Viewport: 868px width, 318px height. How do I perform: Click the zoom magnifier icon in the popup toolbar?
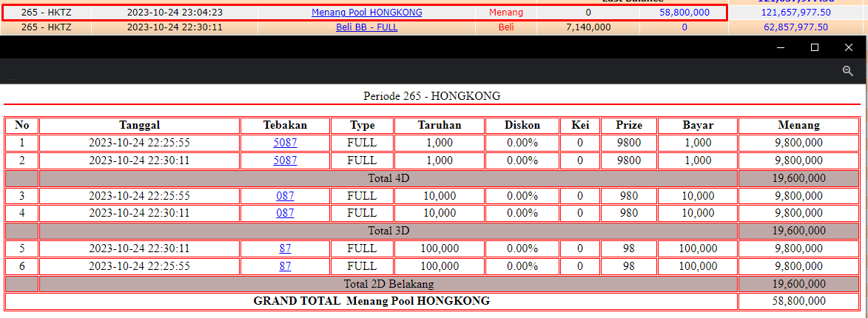(x=847, y=71)
